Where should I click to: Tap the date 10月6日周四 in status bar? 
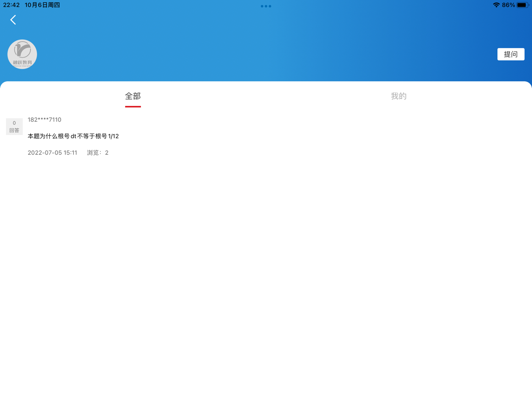tap(42, 5)
